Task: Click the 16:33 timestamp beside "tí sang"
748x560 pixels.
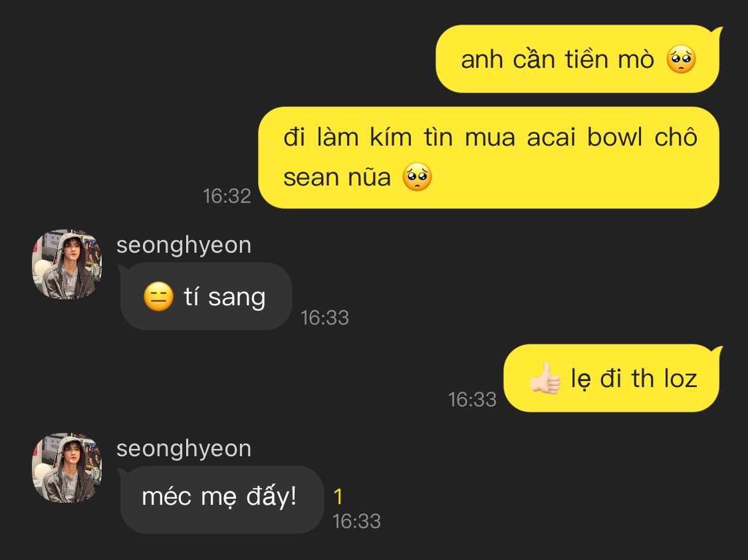Action: click(x=324, y=318)
